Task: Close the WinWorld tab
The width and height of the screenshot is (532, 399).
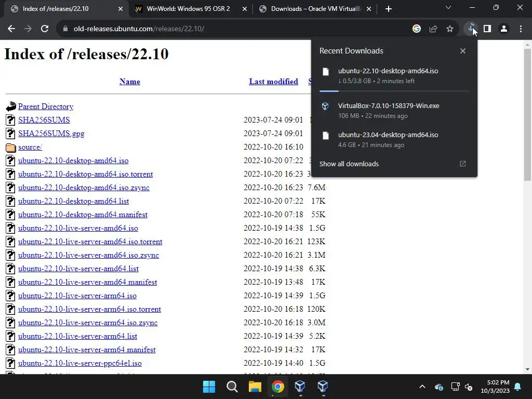Action: pyautogui.click(x=245, y=9)
